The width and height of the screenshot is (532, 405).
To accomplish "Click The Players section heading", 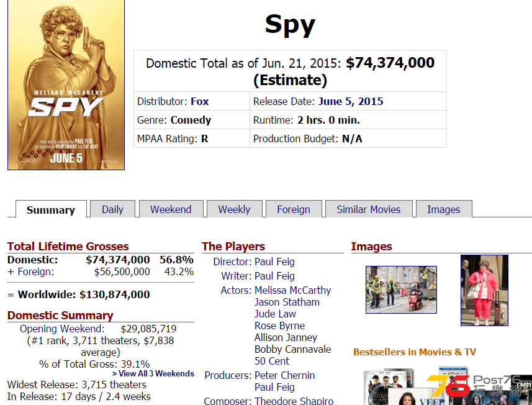I will [x=233, y=246].
